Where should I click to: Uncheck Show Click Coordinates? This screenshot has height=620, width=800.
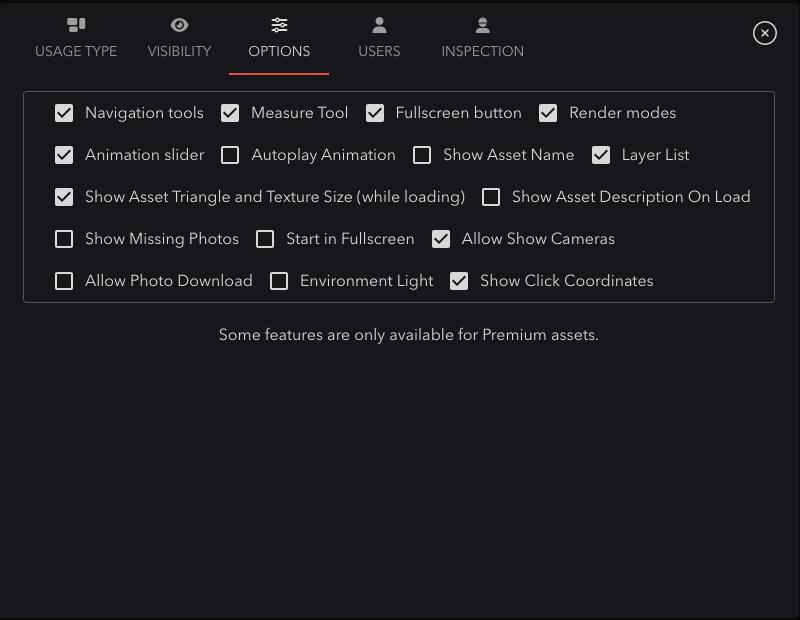(x=459, y=281)
